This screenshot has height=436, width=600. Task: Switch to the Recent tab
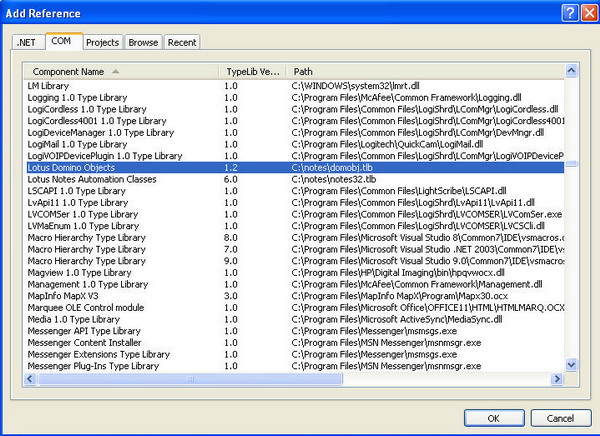182,42
